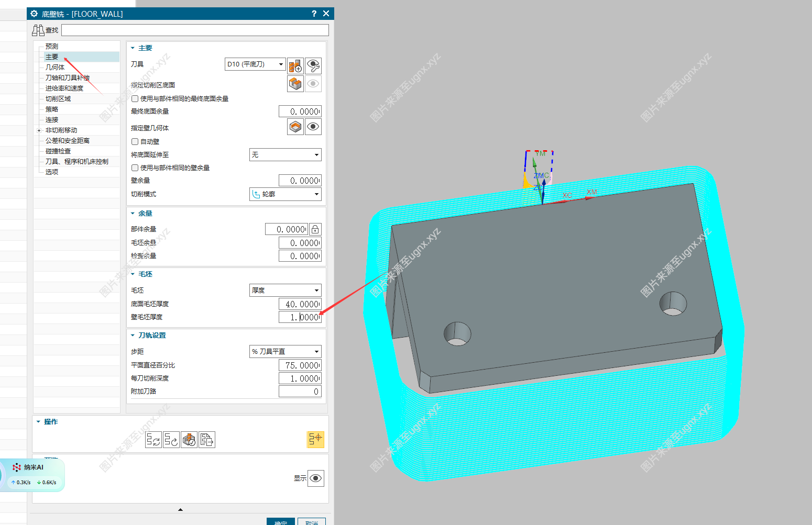This screenshot has width=812, height=525.
Task: Click the create new tool icon
Action: (x=295, y=65)
